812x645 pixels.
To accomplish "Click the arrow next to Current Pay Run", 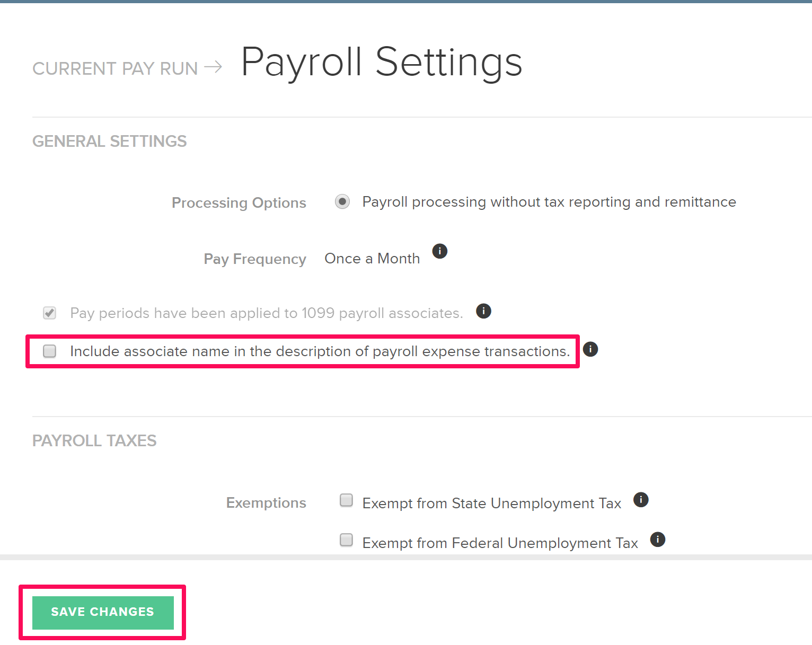I will pos(213,67).
